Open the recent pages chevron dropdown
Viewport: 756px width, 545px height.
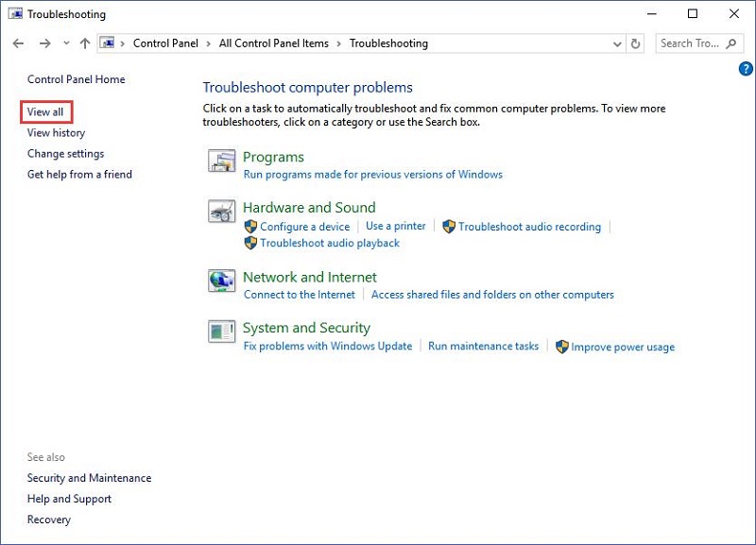(x=65, y=43)
